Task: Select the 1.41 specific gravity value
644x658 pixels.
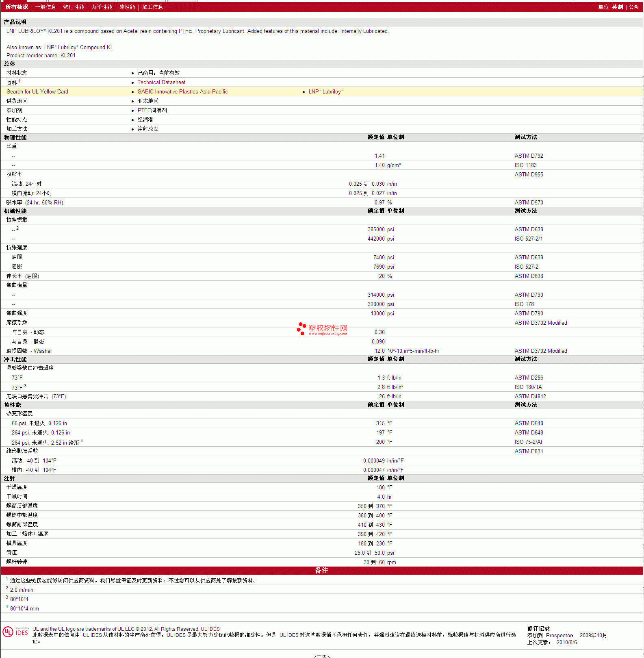Action: [x=379, y=156]
